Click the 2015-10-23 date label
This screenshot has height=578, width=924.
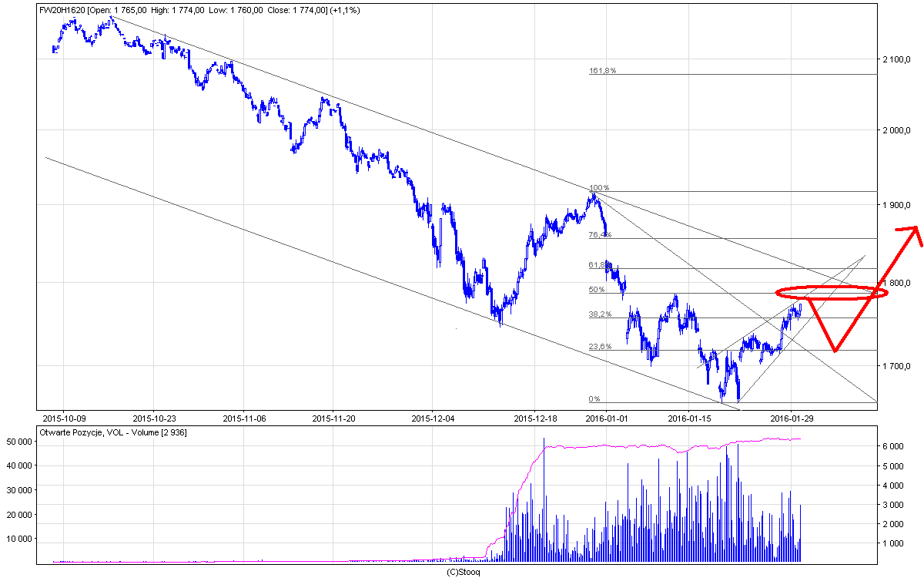click(154, 418)
